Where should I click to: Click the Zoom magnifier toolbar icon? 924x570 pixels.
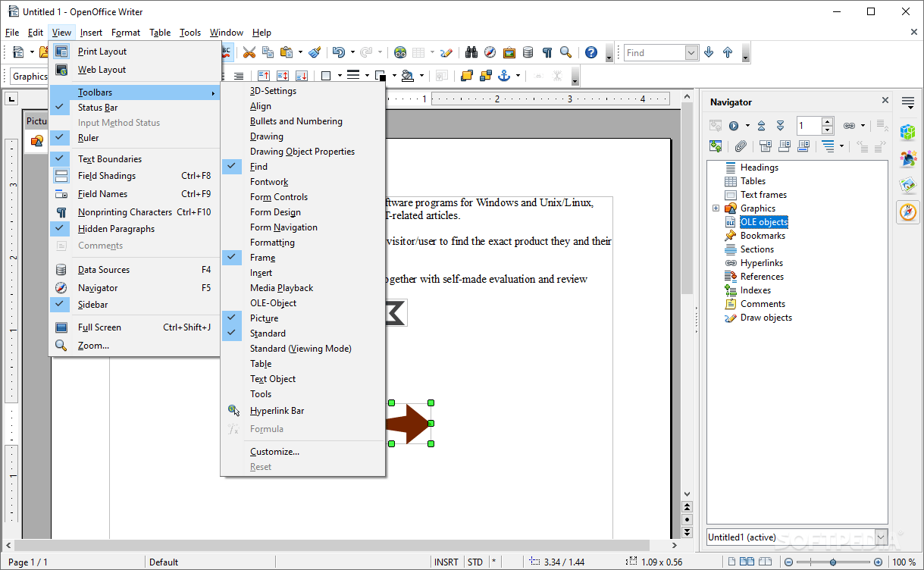point(565,52)
